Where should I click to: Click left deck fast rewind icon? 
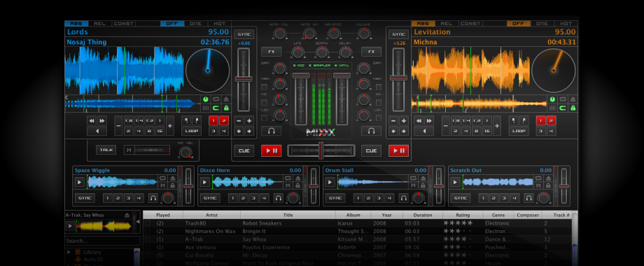92,120
